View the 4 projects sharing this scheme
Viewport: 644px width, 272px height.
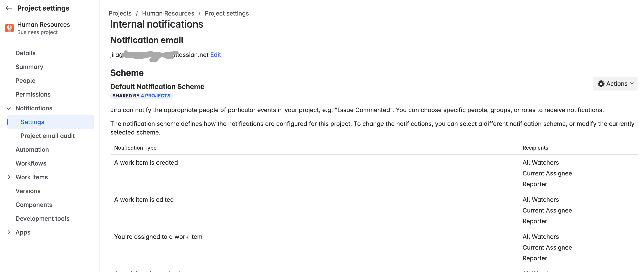coord(156,95)
